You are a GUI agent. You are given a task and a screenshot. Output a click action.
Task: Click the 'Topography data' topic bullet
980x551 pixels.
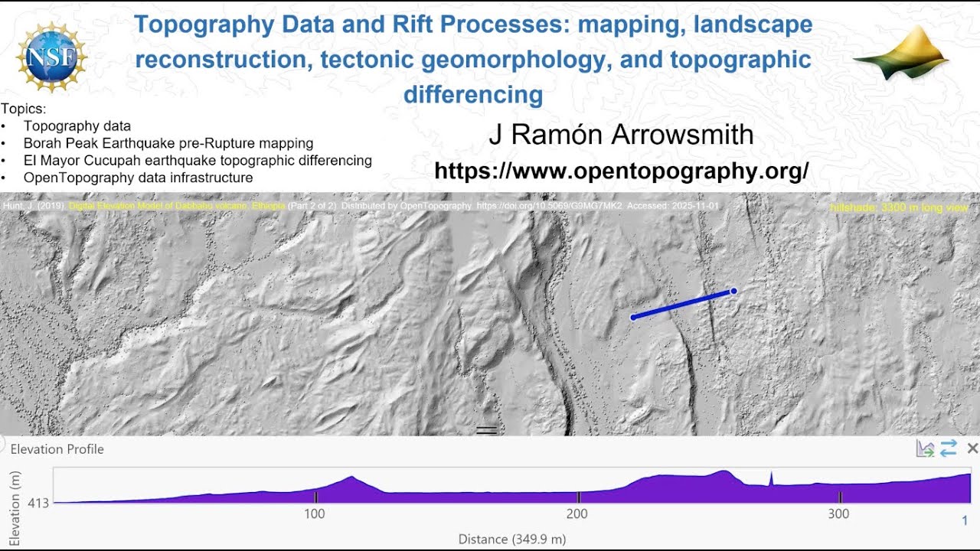[77, 126]
